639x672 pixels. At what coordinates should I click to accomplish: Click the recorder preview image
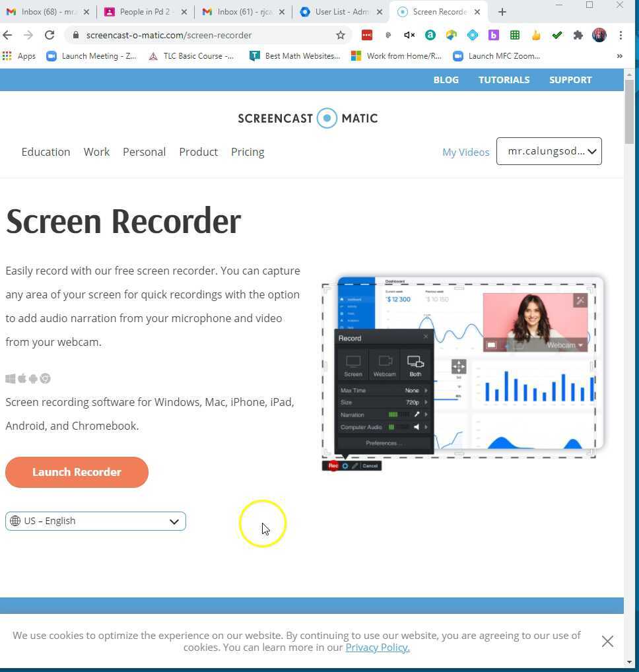tap(463, 373)
